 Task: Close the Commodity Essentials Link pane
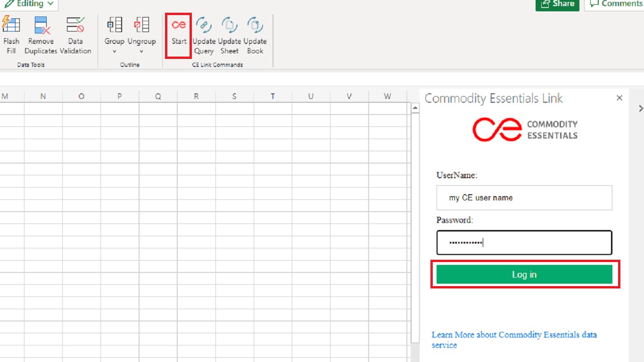(619, 98)
